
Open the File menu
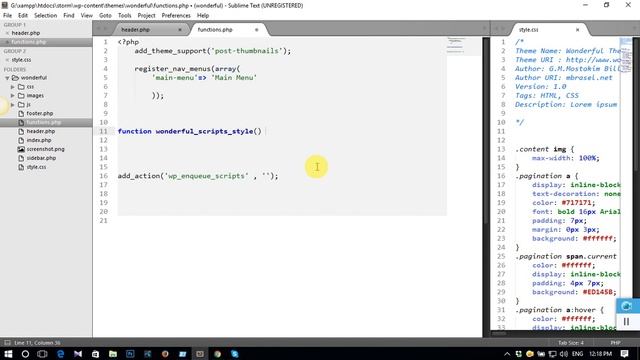[x=7, y=16]
